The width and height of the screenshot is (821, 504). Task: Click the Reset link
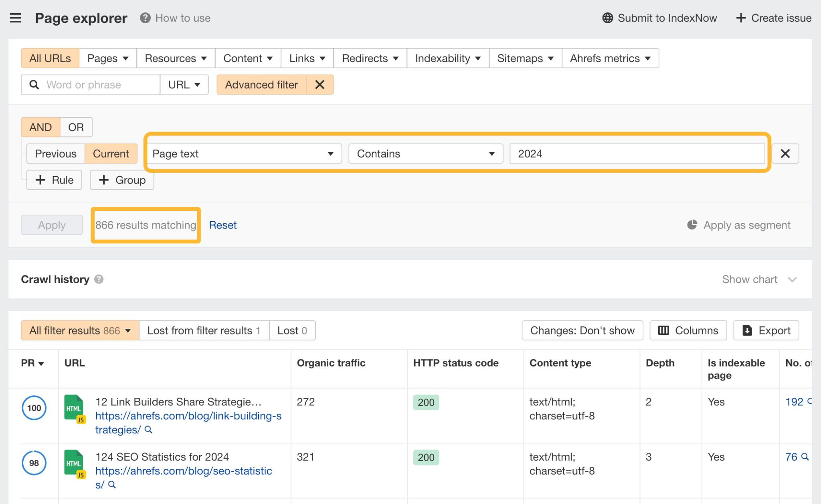click(222, 225)
